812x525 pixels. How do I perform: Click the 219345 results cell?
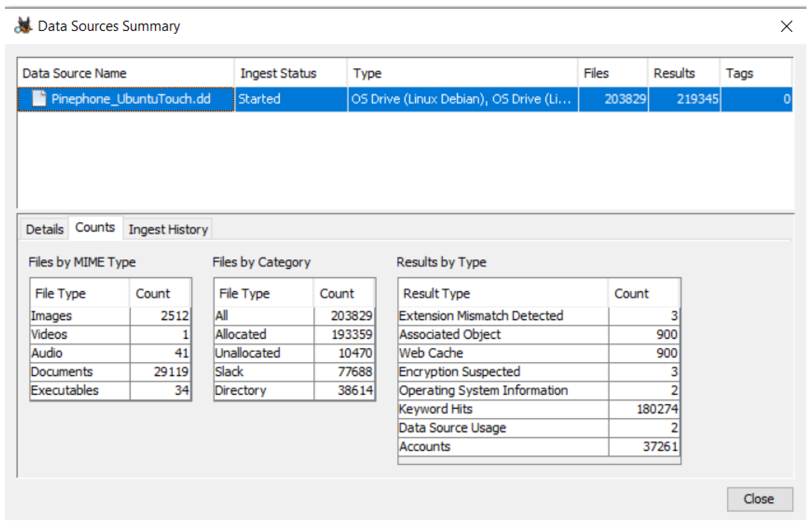[684, 99]
